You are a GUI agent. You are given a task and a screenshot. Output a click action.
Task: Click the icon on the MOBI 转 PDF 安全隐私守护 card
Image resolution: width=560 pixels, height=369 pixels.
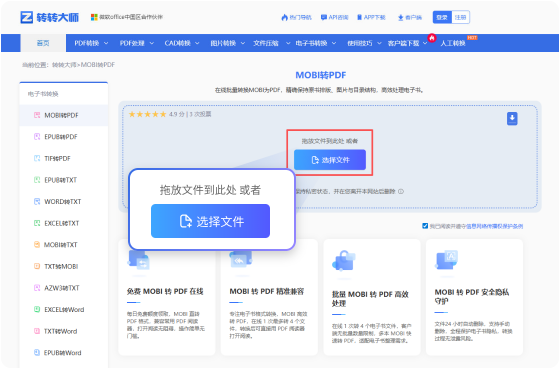click(x=446, y=260)
